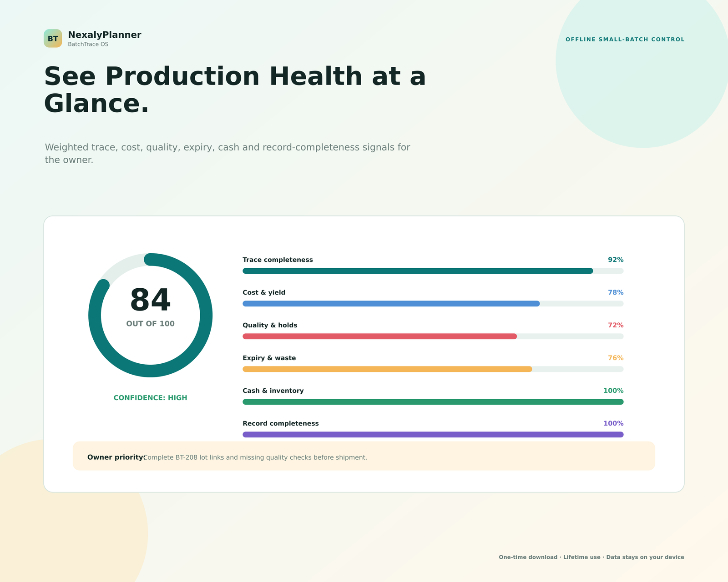728x582 pixels.
Task: Click the See Production Health headline
Action: (235, 90)
